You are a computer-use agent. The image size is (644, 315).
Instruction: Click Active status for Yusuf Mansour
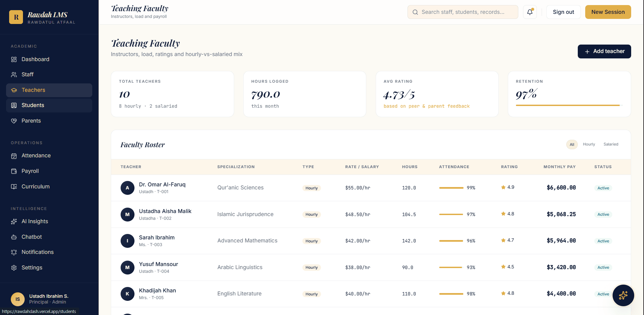[x=603, y=267]
